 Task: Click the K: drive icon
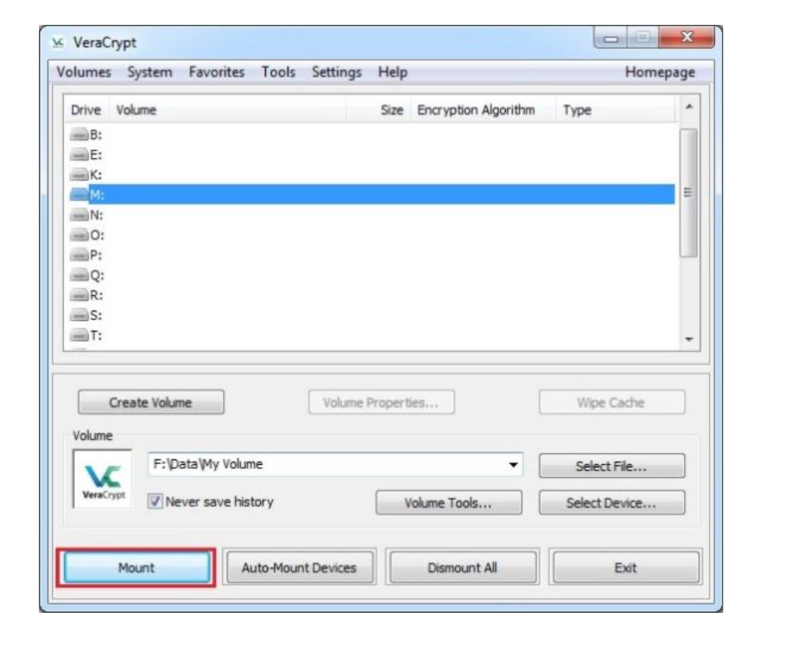(x=79, y=175)
